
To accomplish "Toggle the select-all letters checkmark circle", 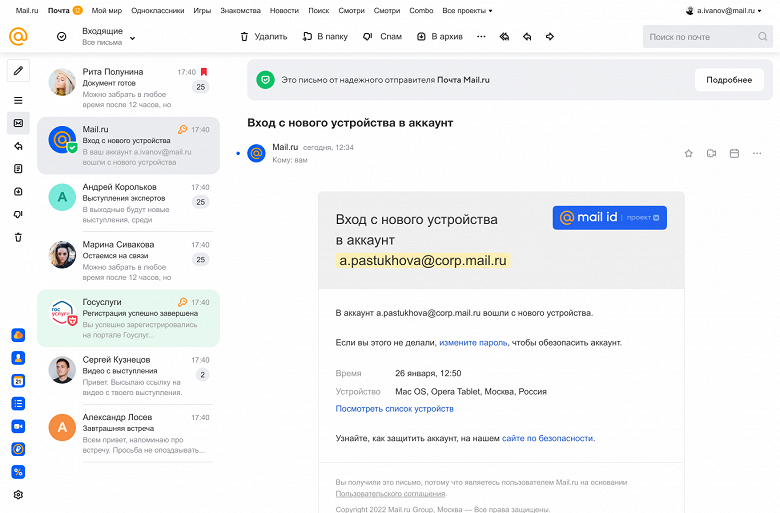I will (62, 37).
